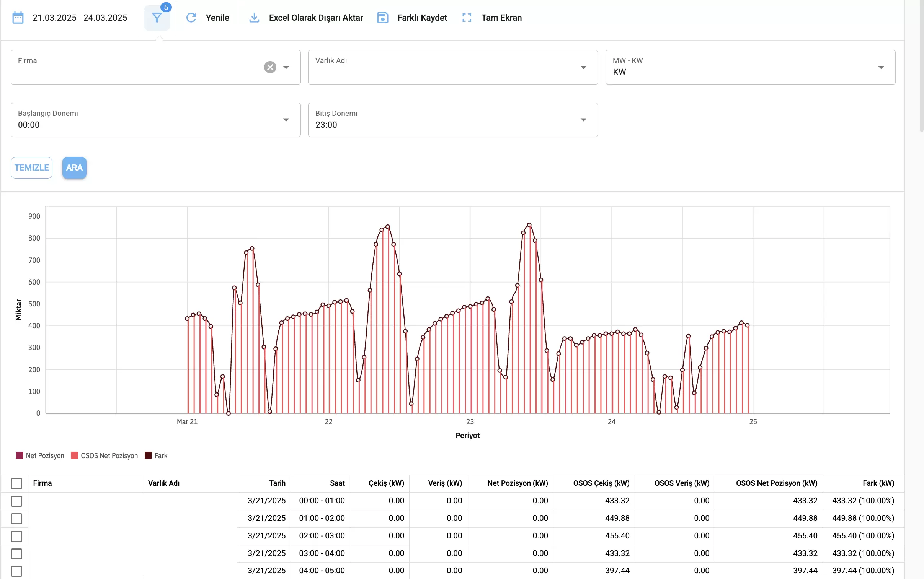Click the Farklı Kaydet save icon
Viewport: 924px width, 579px height.
[x=382, y=18]
